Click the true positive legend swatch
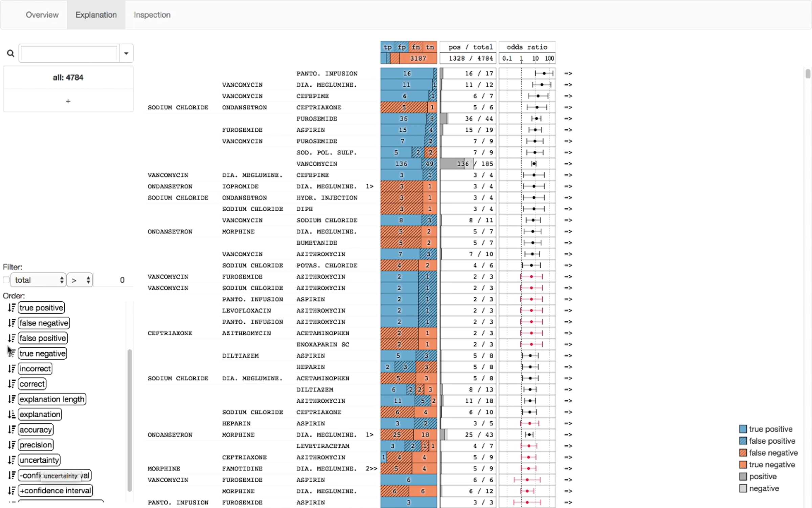This screenshot has height=508, width=812. point(743,429)
